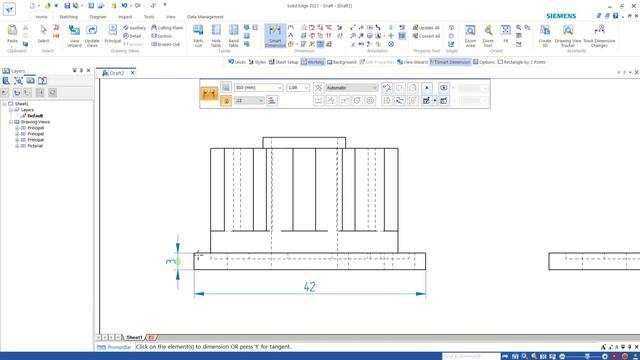Collapse the Drawing Views tree node
The height and width of the screenshot is (360, 640).
coord(11,122)
